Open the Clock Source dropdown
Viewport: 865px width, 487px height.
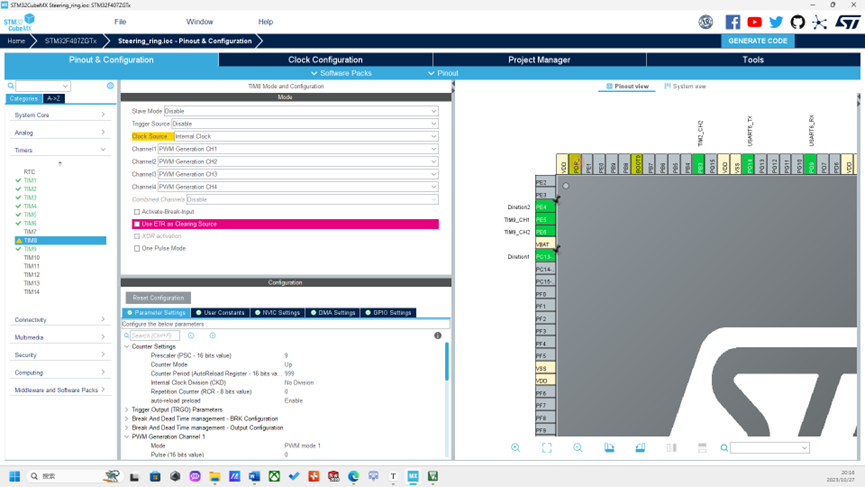306,136
